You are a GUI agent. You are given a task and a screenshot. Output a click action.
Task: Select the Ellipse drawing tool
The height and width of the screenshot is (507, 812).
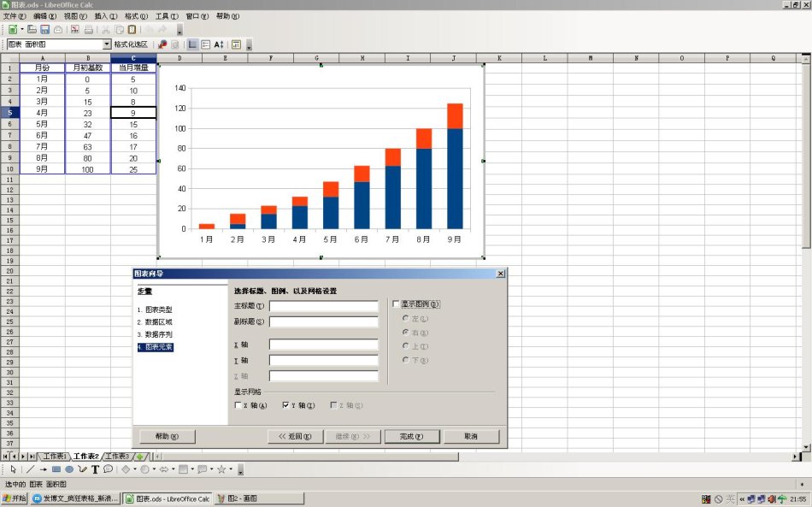point(69,469)
